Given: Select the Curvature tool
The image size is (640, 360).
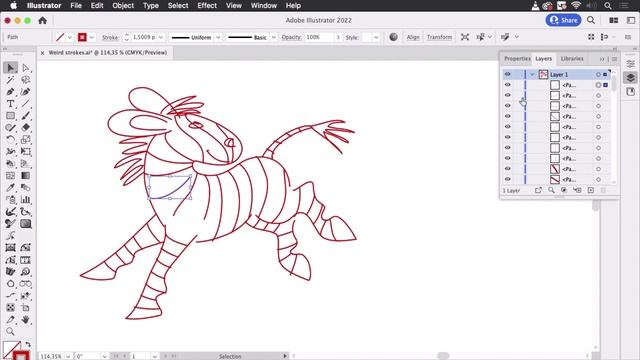Looking at the screenshot, I should 26,92.
